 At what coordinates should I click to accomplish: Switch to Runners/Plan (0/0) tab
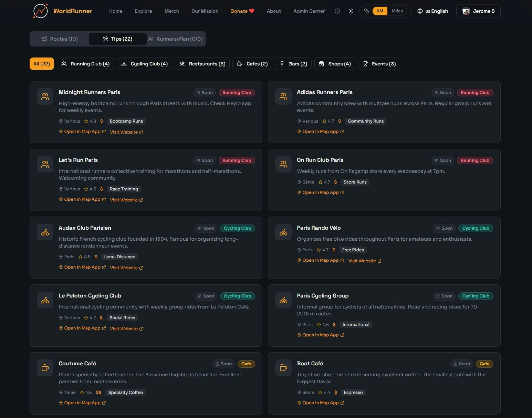176,39
